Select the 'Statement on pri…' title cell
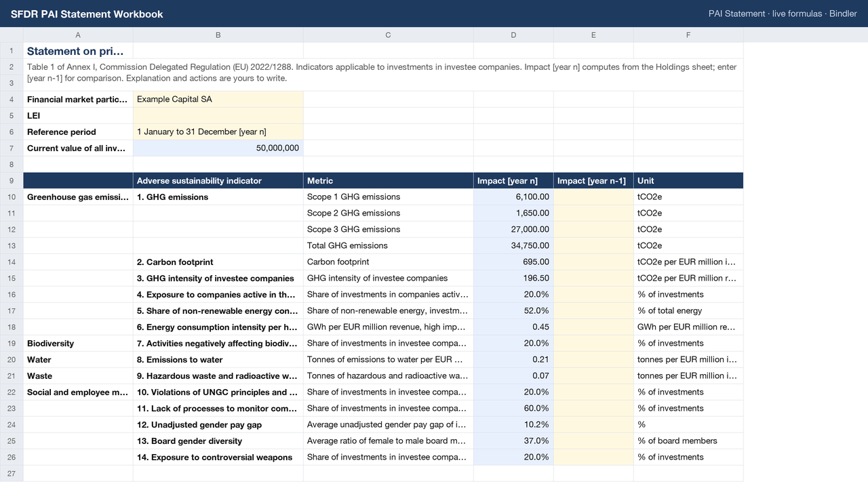The image size is (868, 488). 78,50
